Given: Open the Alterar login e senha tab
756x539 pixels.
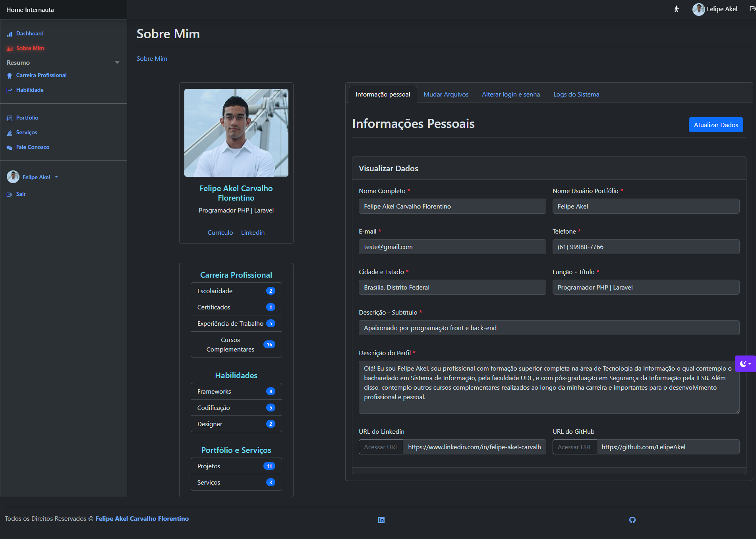Looking at the screenshot, I should pos(510,95).
